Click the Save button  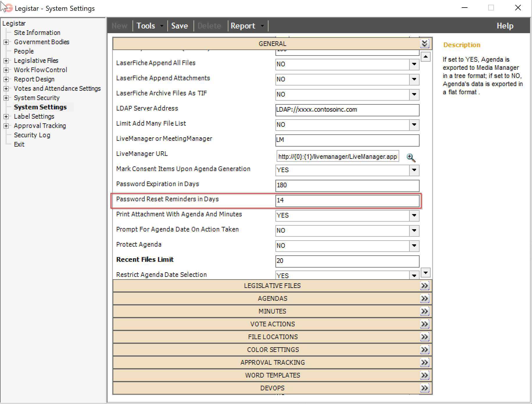[x=180, y=26]
